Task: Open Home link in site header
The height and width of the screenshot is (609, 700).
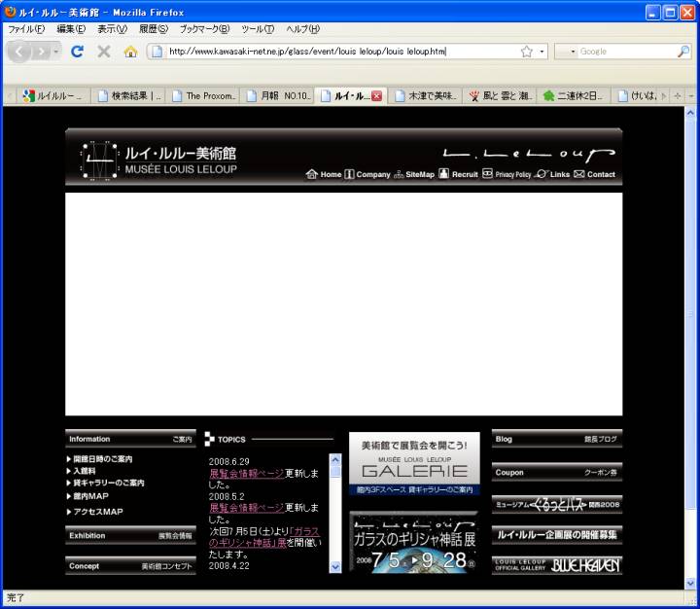Action: pos(324,175)
